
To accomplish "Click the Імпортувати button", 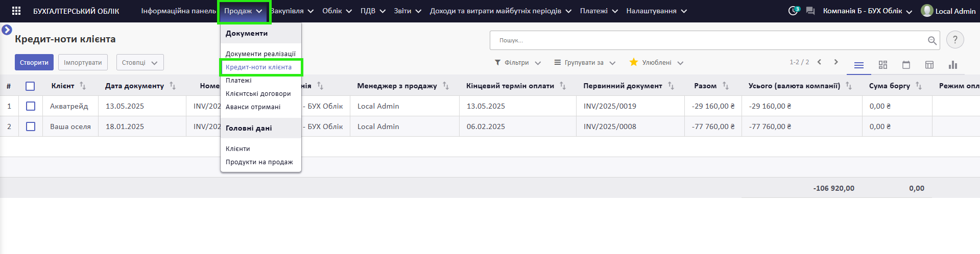I will [x=83, y=62].
